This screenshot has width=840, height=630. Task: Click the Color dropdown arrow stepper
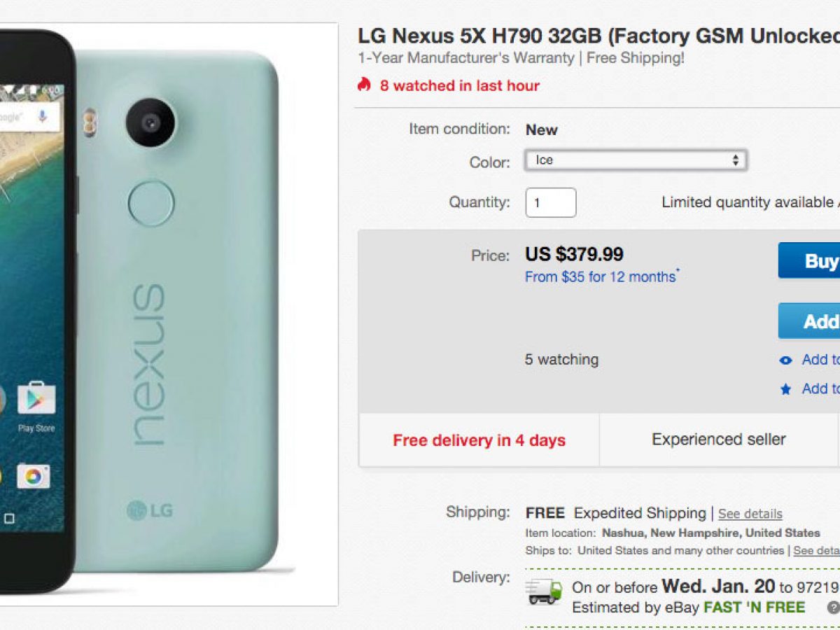[x=735, y=160]
